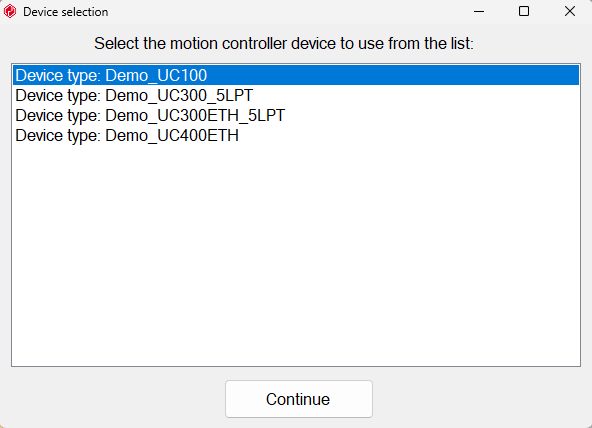The image size is (592, 428).
Task: Click empty white area of device list
Action: (x=296, y=253)
